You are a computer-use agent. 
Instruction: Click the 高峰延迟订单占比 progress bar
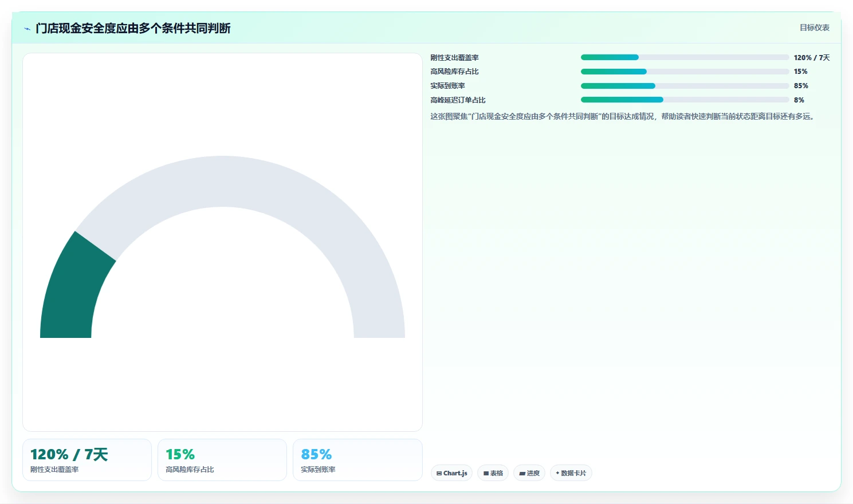pyautogui.click(x=685, y=100)
